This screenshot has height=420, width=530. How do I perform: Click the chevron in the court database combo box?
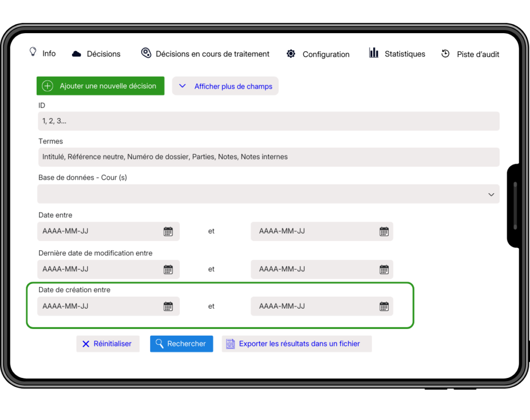click(x=491, y=195)
